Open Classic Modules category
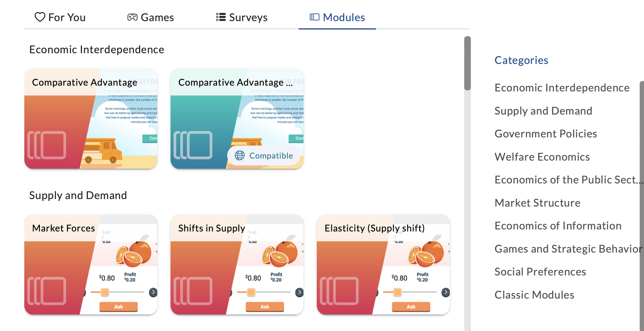This screenshot has height=331, width=644. [x=534, y=295]
